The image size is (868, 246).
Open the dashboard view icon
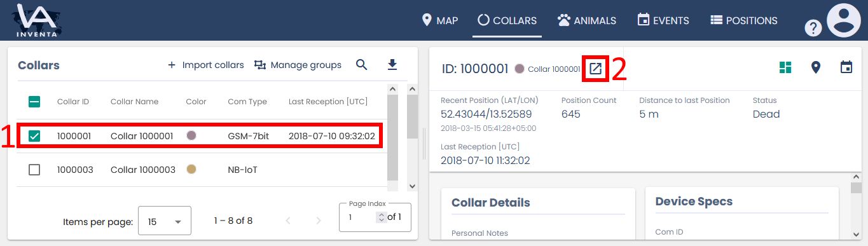[785, 67]
